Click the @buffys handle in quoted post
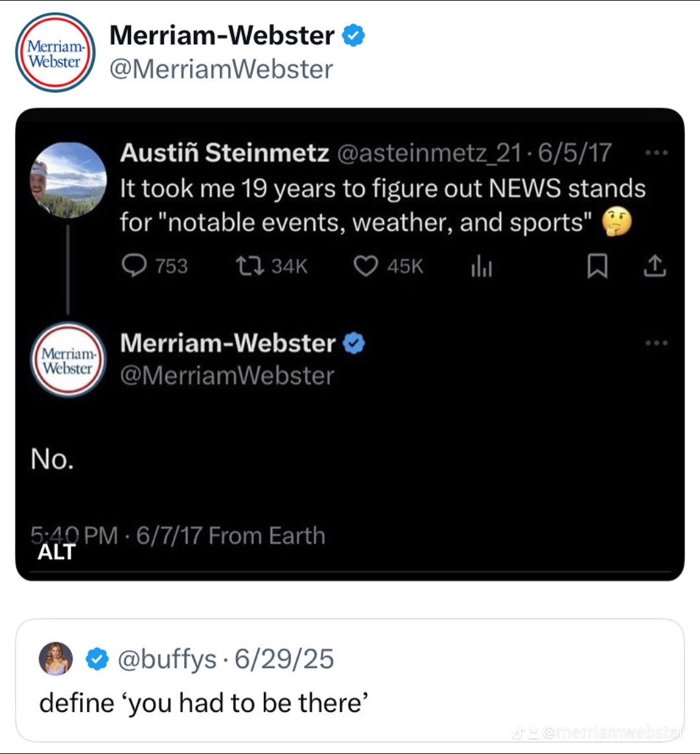 (167, 659)
